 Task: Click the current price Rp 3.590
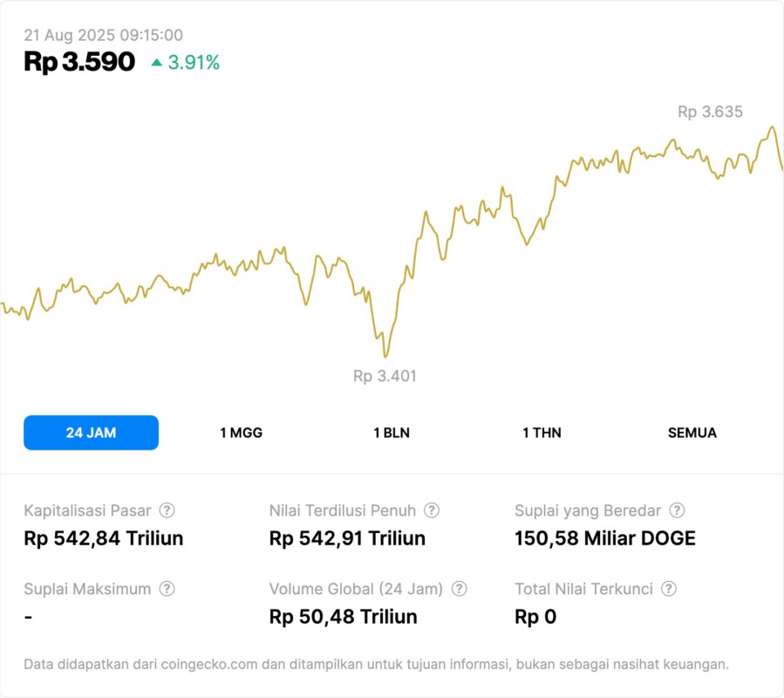click(79, 62)
